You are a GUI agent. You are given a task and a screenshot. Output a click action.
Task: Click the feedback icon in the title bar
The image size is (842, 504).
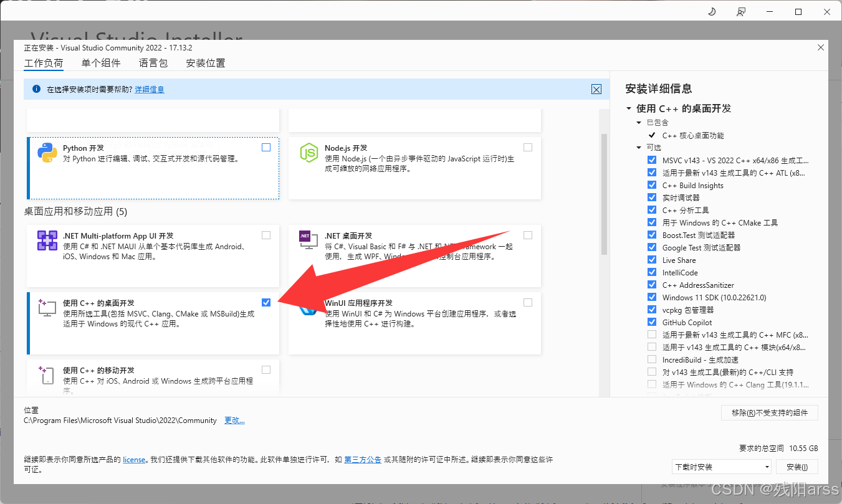pyautogui.click(x=741, y=12)
